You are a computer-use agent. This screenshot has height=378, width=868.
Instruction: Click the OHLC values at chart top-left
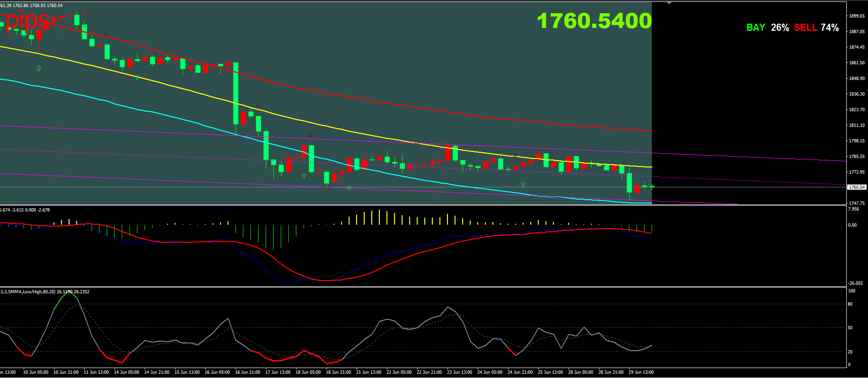31,6
